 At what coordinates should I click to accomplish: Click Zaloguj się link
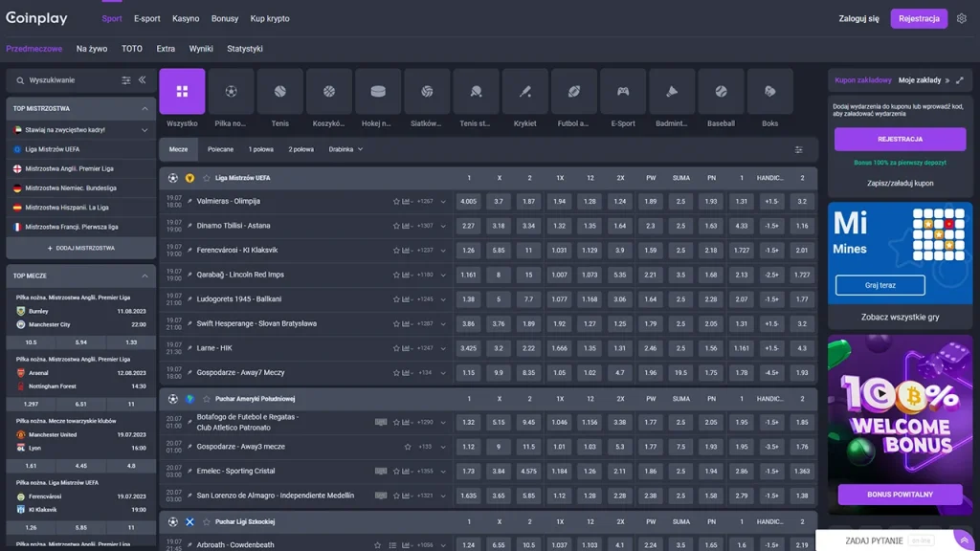pyautogui.click(x=858, y=19)
